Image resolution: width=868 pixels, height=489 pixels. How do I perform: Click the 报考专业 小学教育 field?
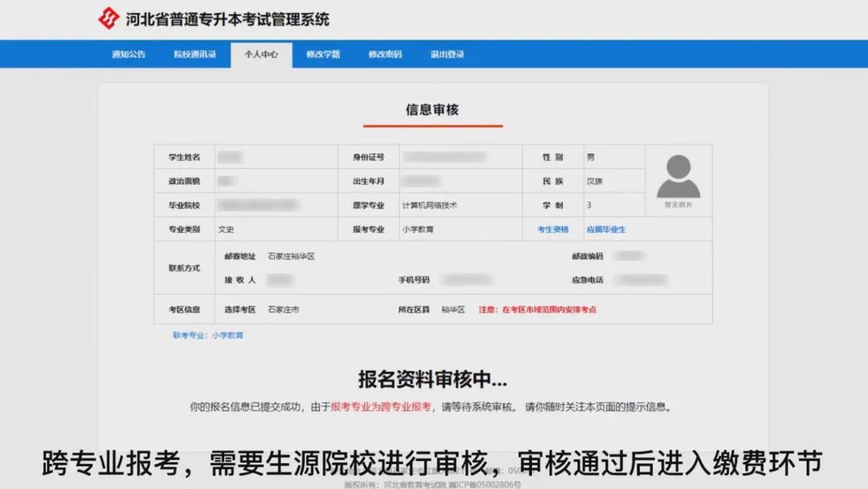click(x=420, y=229)
